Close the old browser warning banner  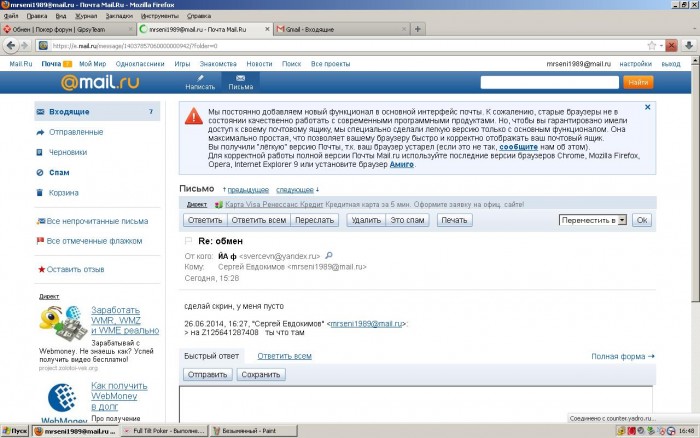[x=647, y=107]
